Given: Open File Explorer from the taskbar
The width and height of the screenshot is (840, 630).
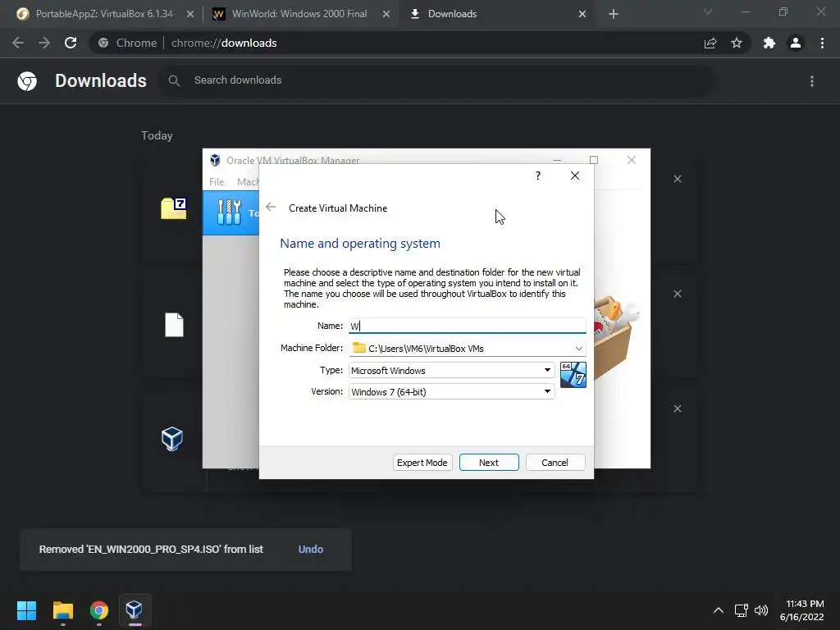Looking at the screenshot, I should click(x=62, y=610).
